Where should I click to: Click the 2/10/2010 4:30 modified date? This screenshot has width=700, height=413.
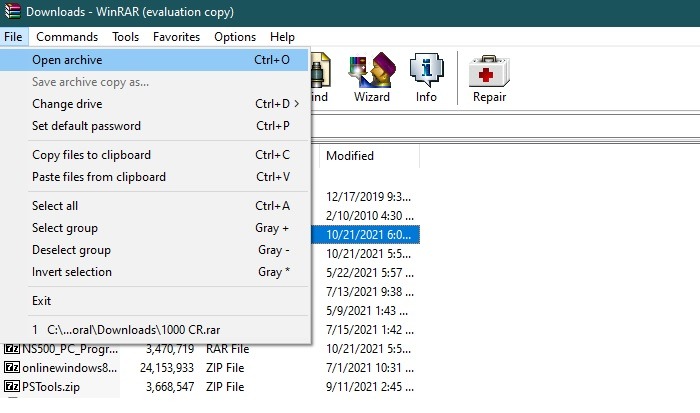[x=370, y=216]
